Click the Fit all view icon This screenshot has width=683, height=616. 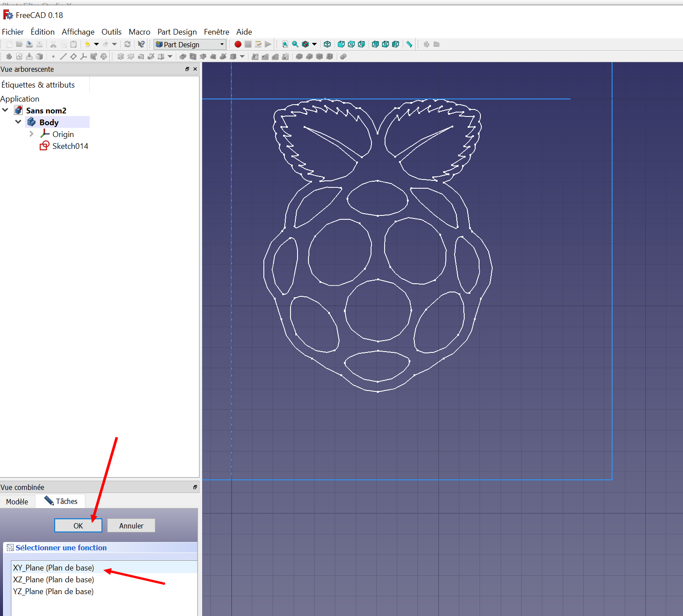[x=285, y=44]
